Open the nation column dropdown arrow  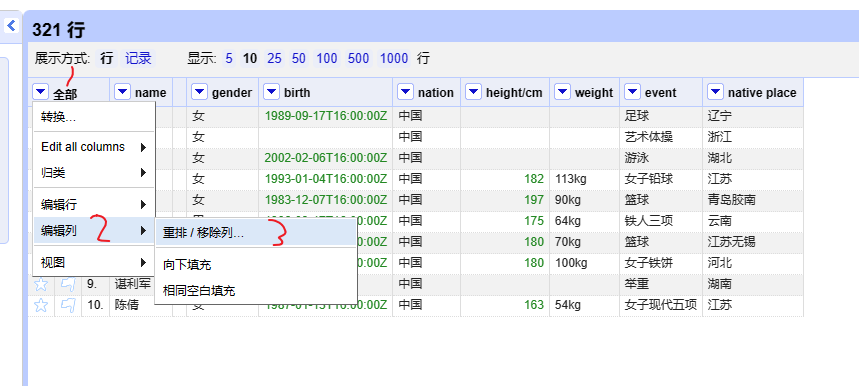click(x=405, y=92)
